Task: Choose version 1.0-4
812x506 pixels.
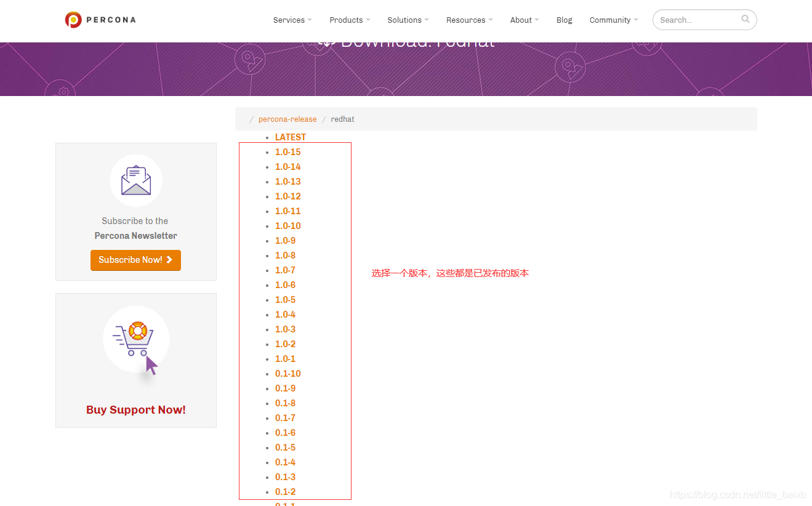Action: (x=286, y=315)
